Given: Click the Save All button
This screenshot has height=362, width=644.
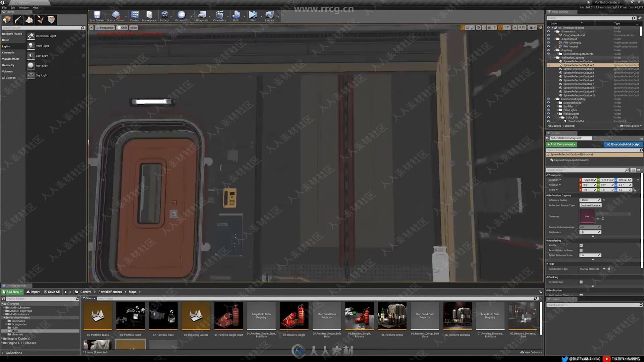Looking at the screenshot, I should pos(52,292).
